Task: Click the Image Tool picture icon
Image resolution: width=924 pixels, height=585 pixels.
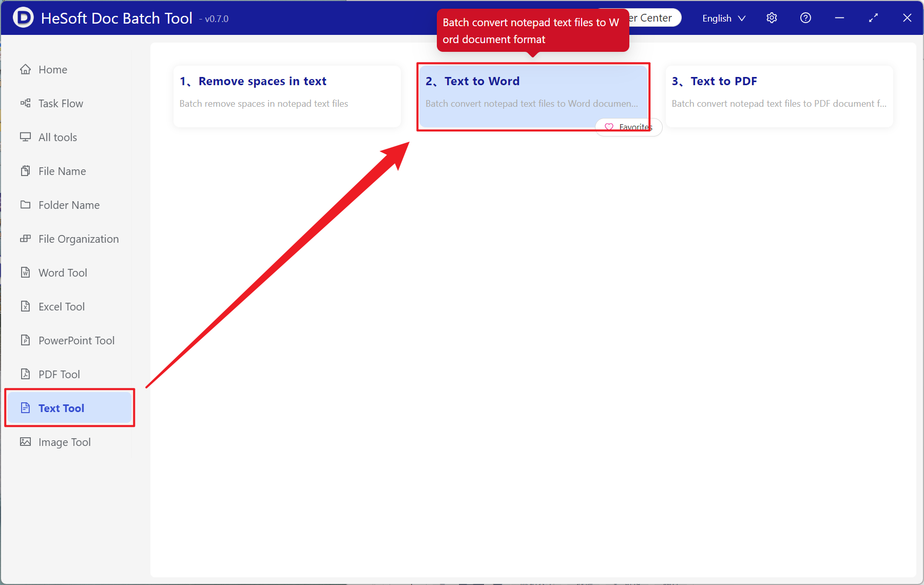Action: 25,442
